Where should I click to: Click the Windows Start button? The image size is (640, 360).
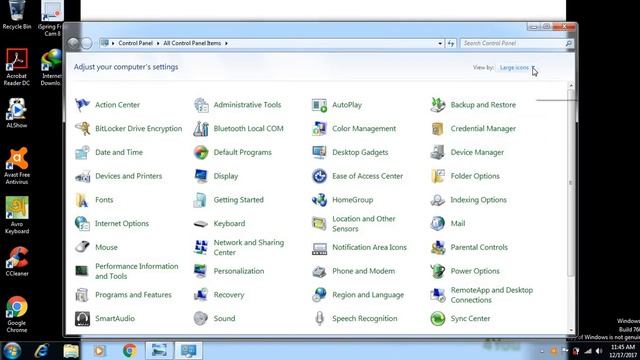12,351
